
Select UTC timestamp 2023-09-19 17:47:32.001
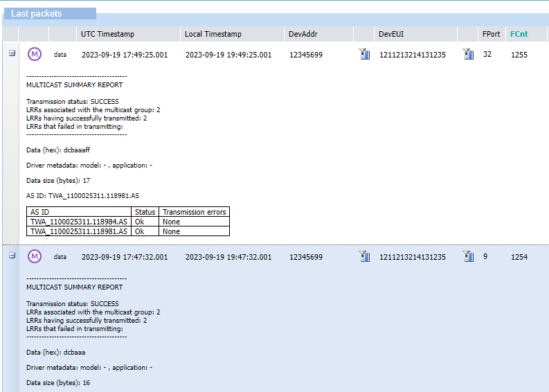[x=125, y=257]
